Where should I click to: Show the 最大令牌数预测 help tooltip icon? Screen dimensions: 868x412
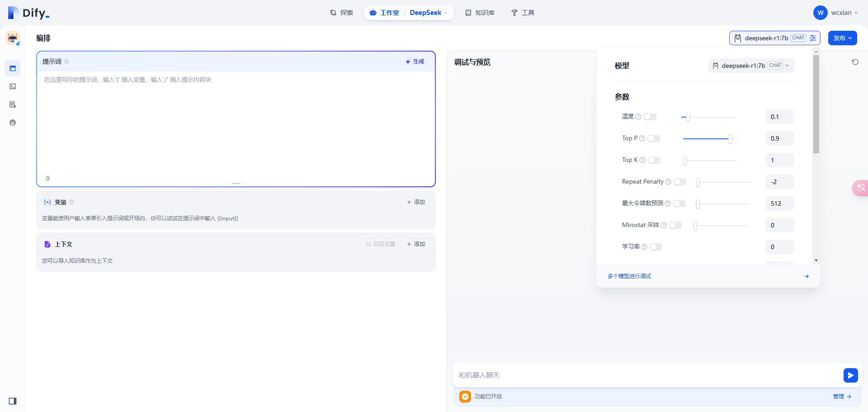tap(668, 204)
